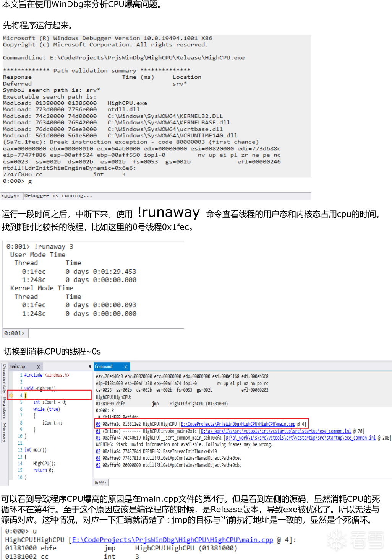Screen dimensions: 392x560
Task: Open stack frame 00 link
Action: [x=98, y=424]
